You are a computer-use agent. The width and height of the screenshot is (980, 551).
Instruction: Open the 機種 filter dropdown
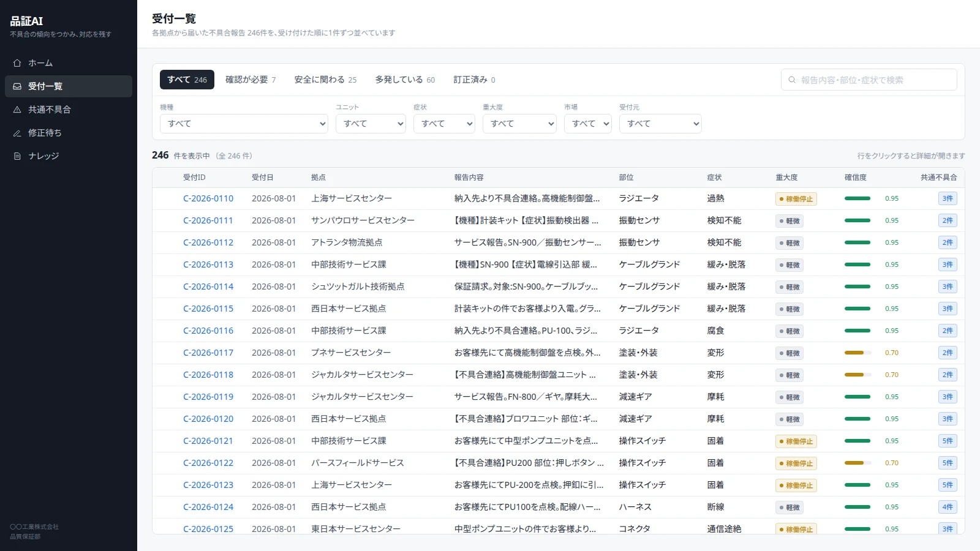point(244,124)
